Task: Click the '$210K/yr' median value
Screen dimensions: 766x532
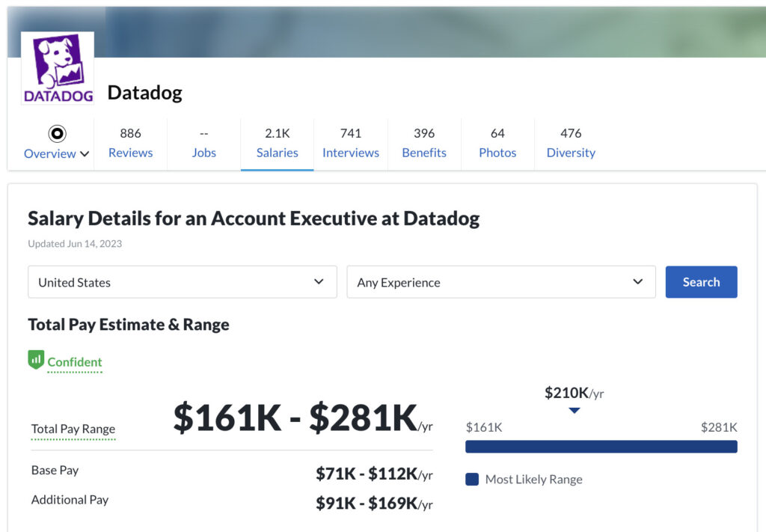Action: pos(574,393)
